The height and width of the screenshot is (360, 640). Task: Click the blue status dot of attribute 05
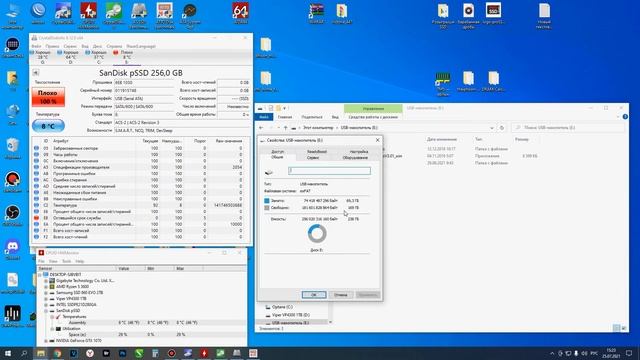tap(36, 148)
